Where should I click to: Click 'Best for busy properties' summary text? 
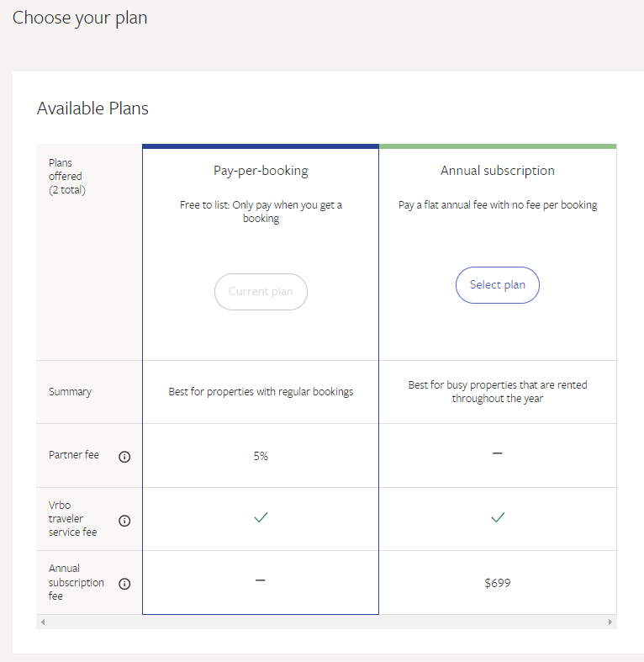(x=498, y=392)
